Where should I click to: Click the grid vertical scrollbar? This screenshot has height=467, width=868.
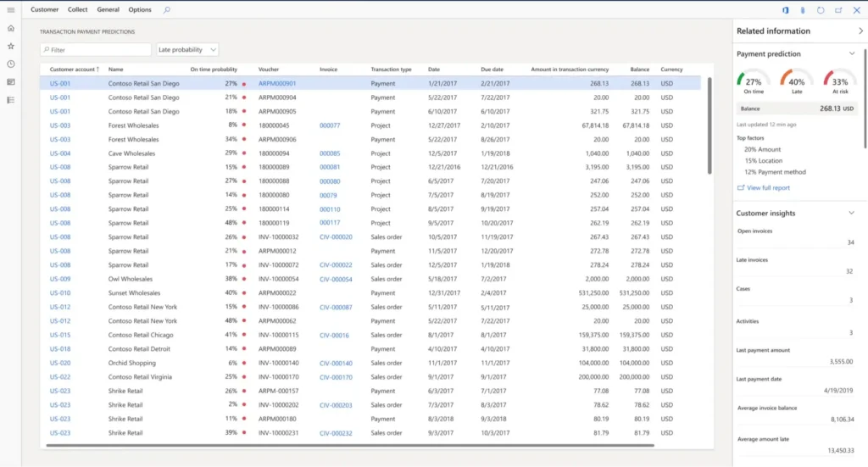click(709, 125)
